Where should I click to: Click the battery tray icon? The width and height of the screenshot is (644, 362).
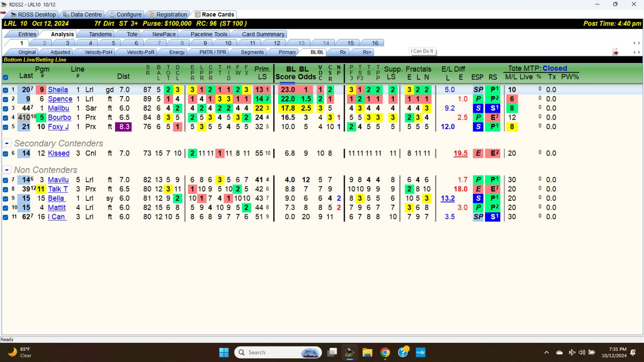(x=592, y=353)
